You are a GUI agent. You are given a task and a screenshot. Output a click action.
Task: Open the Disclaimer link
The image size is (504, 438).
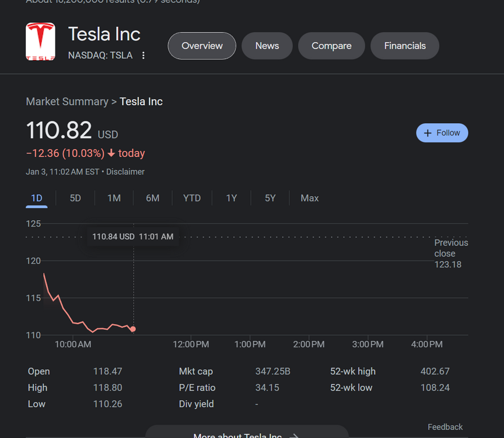coord(125,172)
